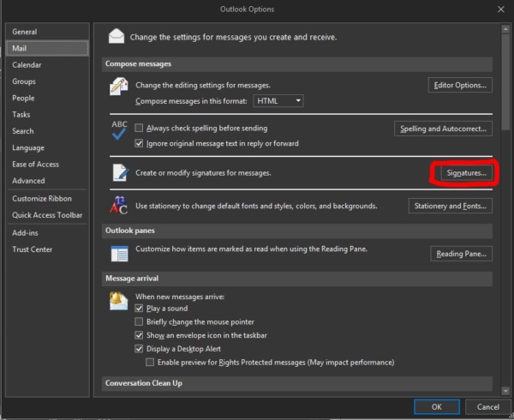This screenshot has height=420, width=514.
Task: Select the Language options category
Action: point(47,148)
